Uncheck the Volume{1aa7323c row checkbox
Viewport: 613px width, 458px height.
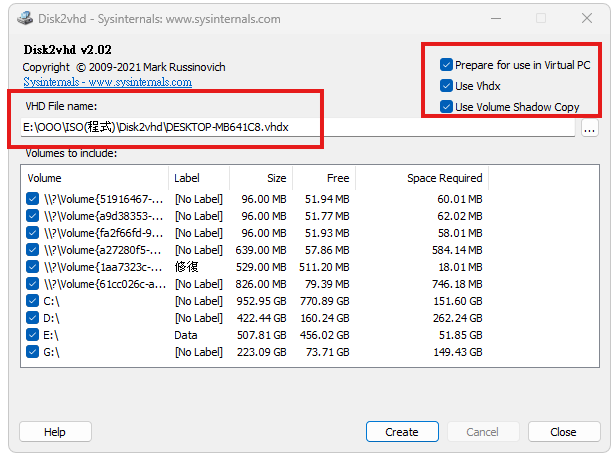[x=32, y=267]
